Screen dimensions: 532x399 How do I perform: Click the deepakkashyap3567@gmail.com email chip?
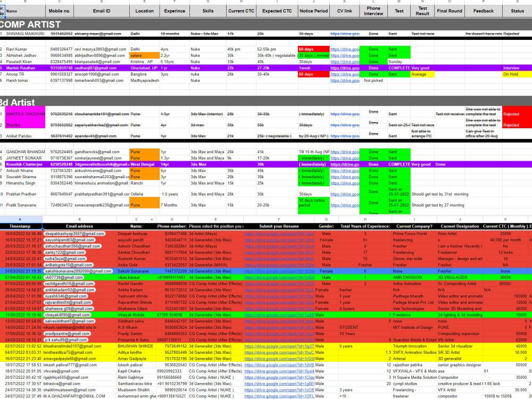click(x=74, y=234)
